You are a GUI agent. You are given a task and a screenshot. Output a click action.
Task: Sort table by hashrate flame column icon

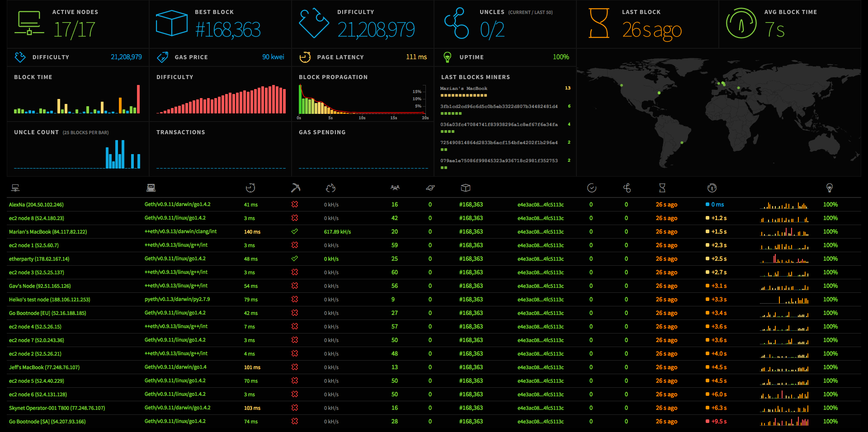pos(330,188)
